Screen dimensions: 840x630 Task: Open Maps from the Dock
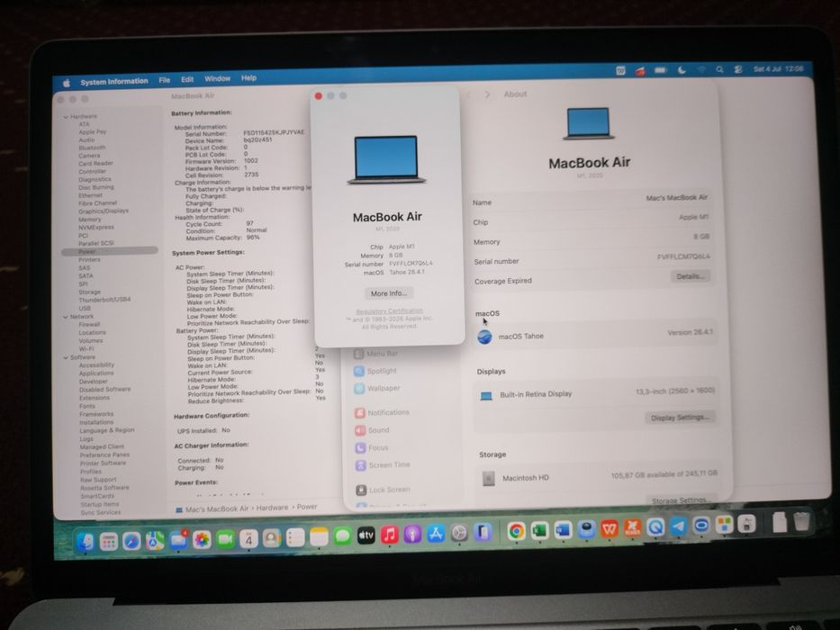click(x=155, y=541)
